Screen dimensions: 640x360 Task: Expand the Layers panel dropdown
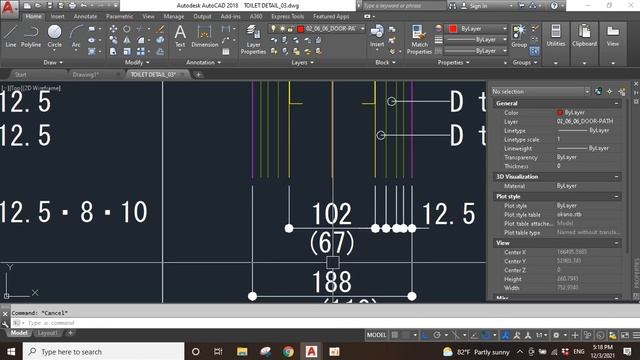[x=302, y=62]
